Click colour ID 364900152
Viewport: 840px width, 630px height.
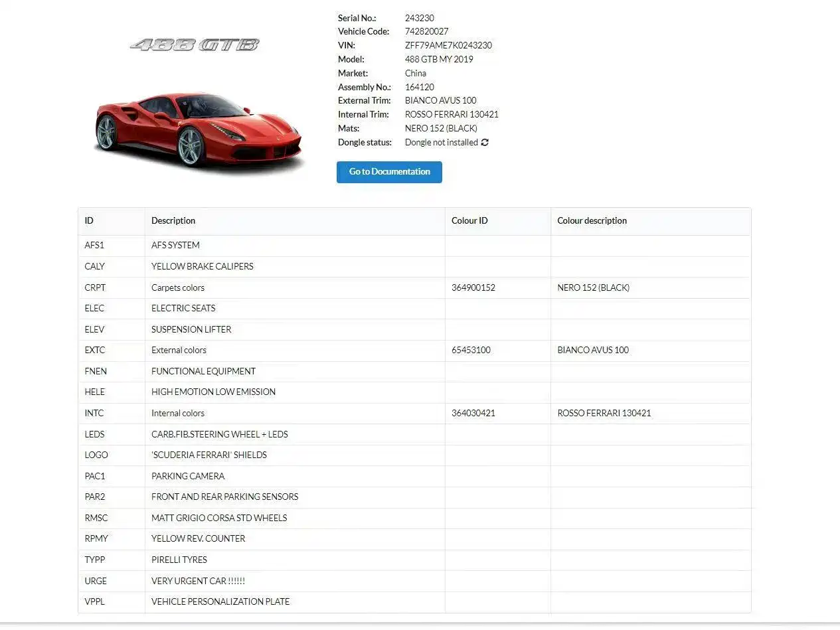point(473,288)
